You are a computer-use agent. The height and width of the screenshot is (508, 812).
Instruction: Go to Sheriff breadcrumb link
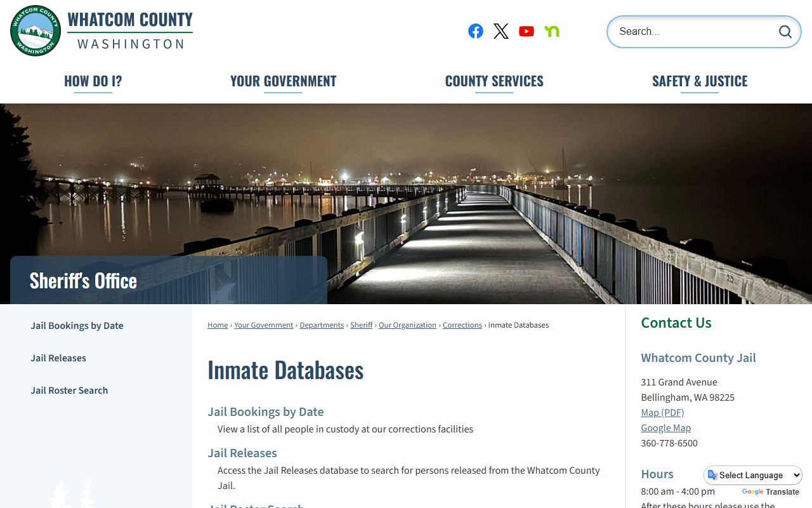(x=362, y=325)
